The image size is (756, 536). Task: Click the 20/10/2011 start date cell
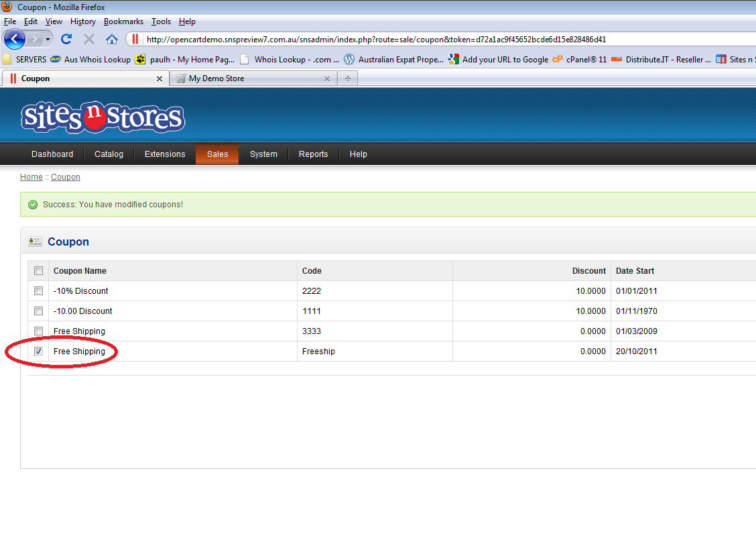tap(683, 352)
